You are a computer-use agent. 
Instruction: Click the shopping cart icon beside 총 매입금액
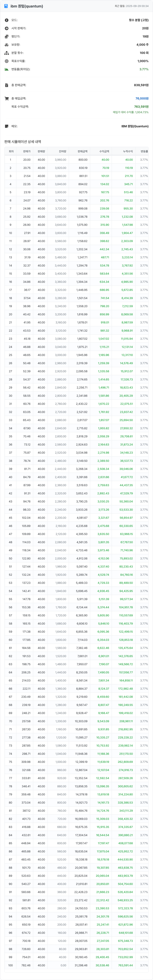point(6,98)
